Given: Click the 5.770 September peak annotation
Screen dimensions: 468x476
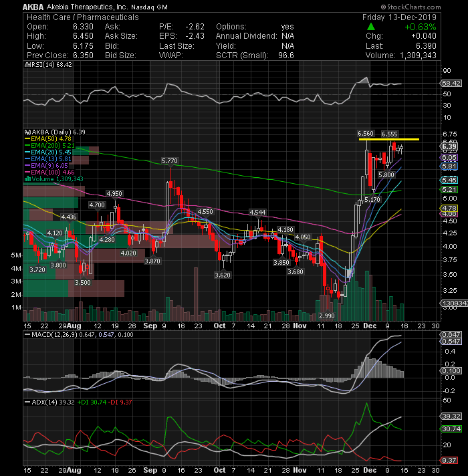Looking at the screenshot, I should 170,161.
